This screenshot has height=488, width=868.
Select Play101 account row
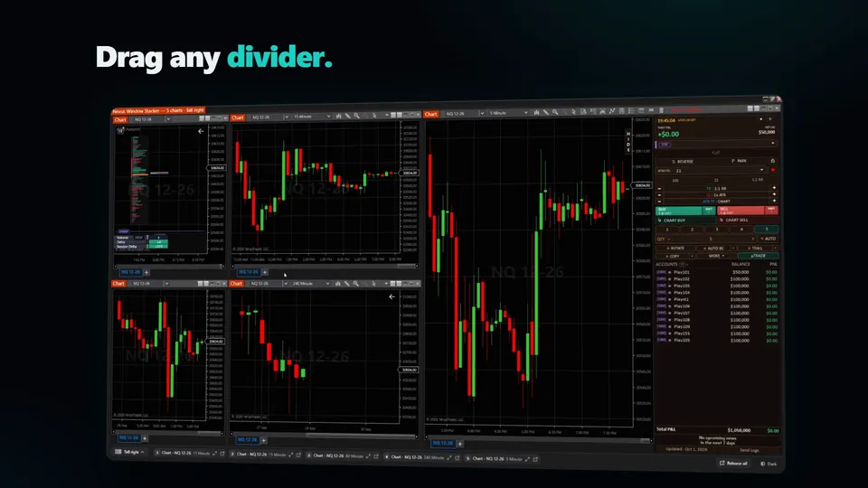pos(717,272)
